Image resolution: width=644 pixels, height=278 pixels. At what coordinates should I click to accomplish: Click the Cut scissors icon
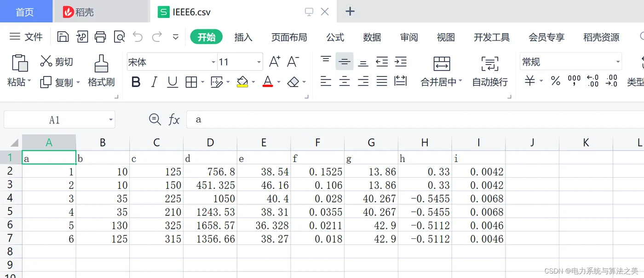pos(46,61)
